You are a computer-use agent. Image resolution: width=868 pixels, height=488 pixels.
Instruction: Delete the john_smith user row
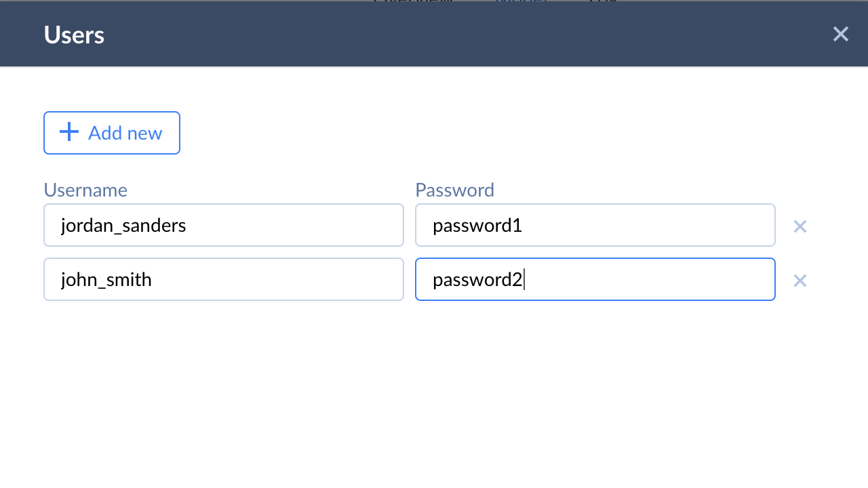800,281
